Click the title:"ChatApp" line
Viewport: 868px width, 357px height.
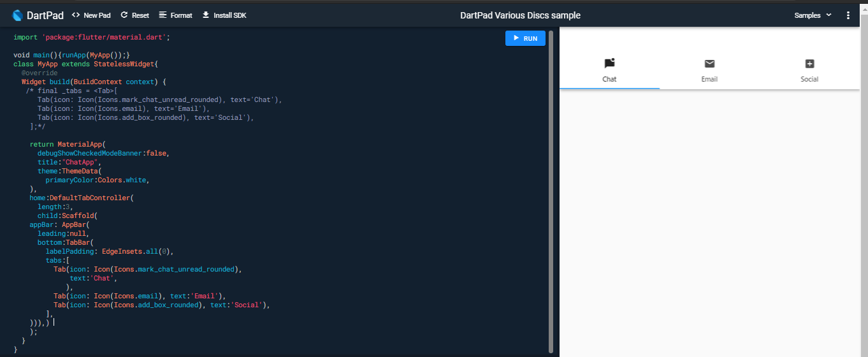point(69,163)
